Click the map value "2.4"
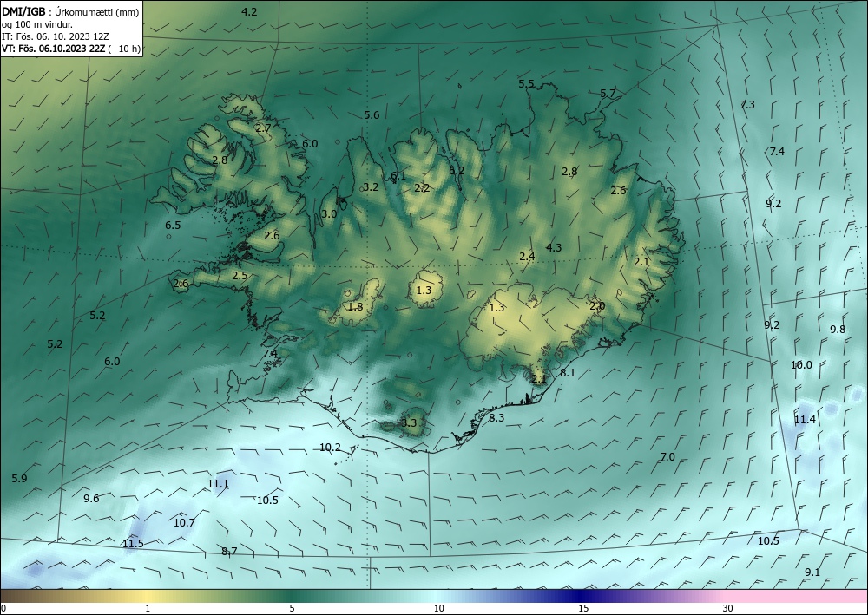This screenshot has height=615, width=868. pos(527,256)
